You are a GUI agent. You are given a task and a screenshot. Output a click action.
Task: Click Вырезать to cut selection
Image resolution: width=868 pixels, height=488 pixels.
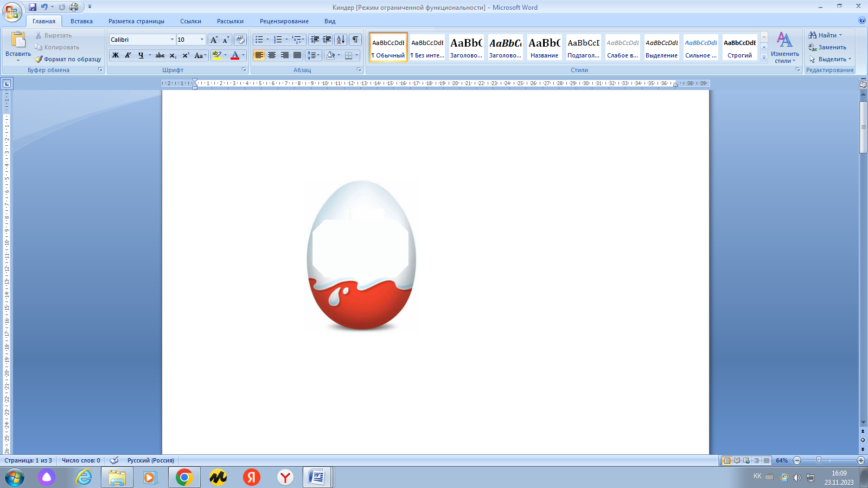[x=53, y=35]
